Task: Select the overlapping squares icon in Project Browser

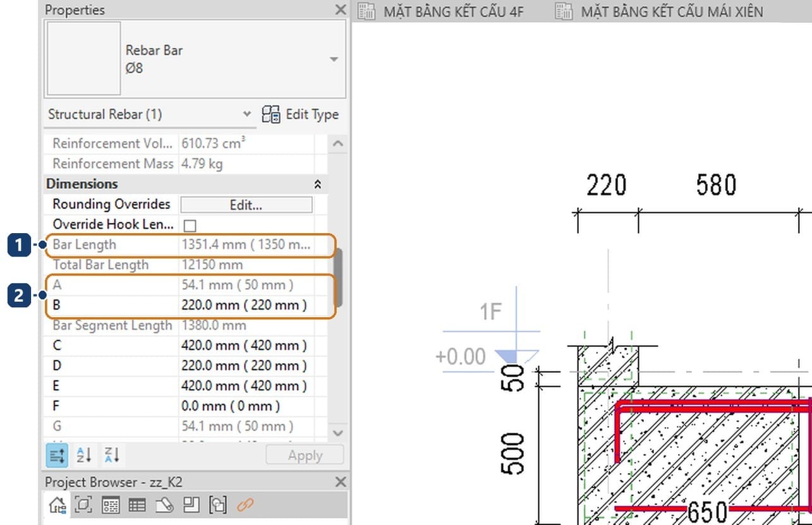Action: pos(191,505)
